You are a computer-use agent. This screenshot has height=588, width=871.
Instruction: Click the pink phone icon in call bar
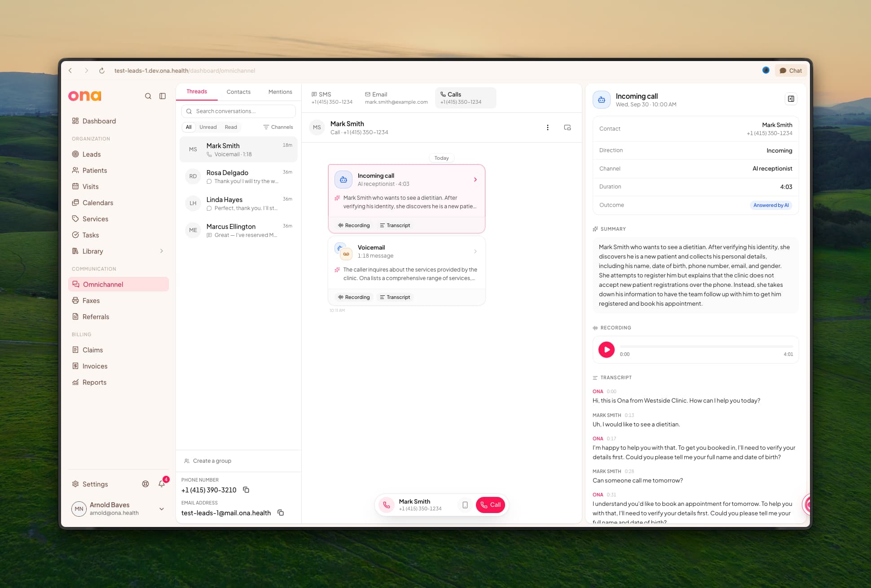pyautogui.click(x=387, y=505)
